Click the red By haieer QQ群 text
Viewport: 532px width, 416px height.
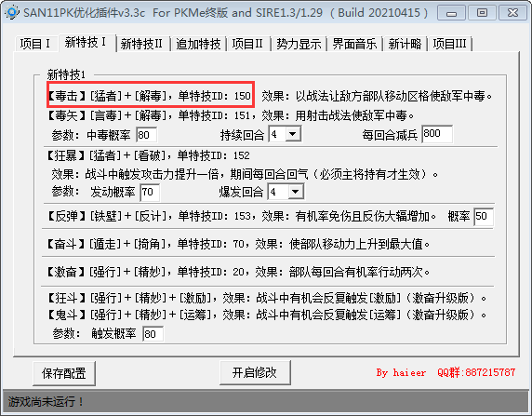pyautogui.click(x=446, y=372)
